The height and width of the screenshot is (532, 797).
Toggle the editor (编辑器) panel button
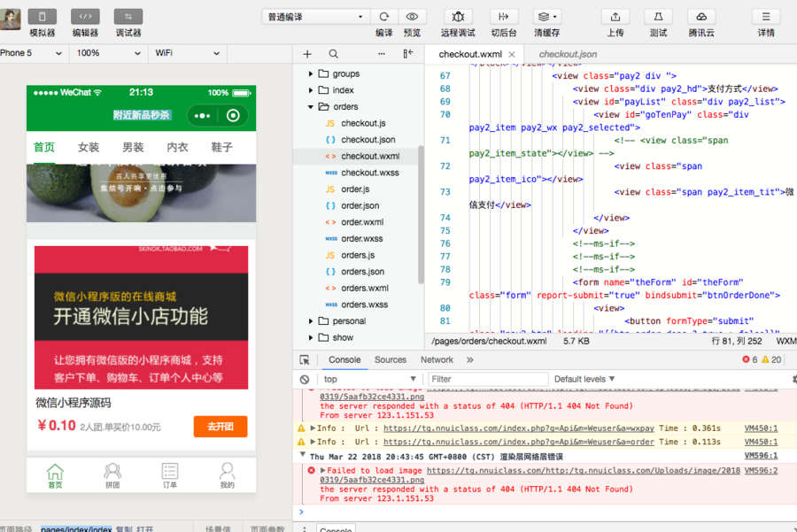85,17
